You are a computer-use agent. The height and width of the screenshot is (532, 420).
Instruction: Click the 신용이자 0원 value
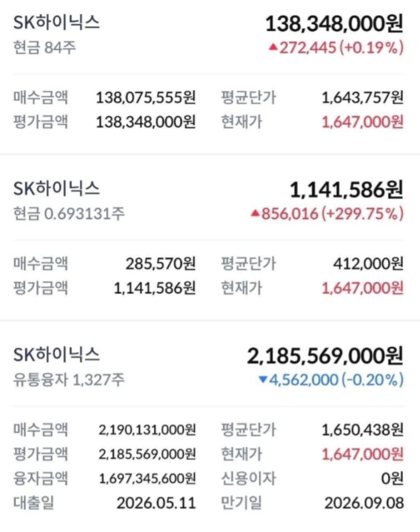tap(392, 478)
